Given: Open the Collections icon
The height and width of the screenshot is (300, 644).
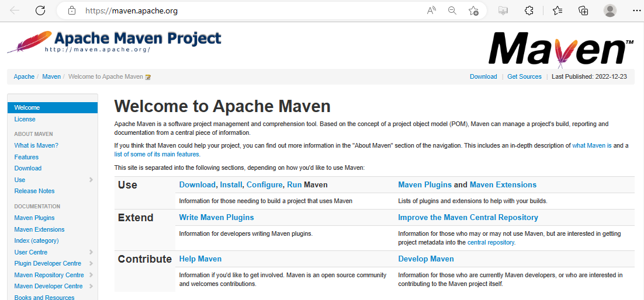Looking at the screenshot, I should click(583, 11).
